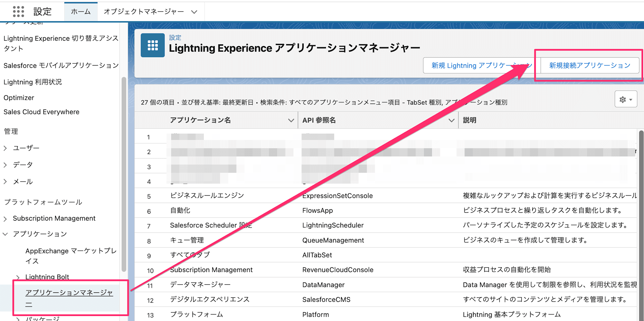Open Lightning Experience 切り替えアシスタント
The image size is (644, 321).
(x=61, y=43)
